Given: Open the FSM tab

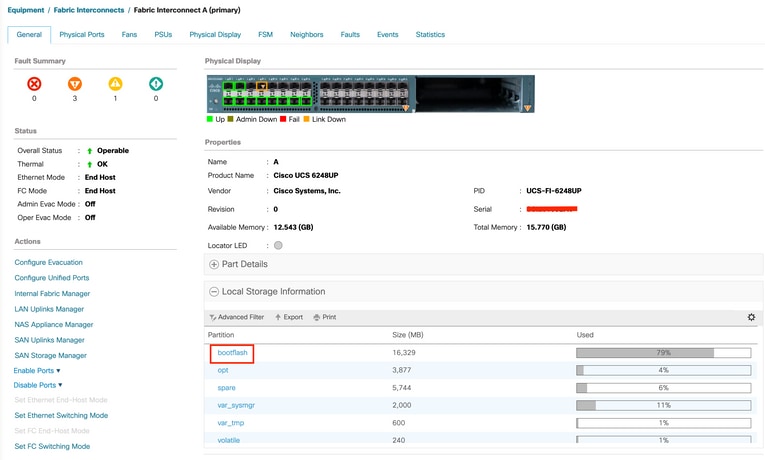Looking at the screenshot, I should tap(265, 35).
